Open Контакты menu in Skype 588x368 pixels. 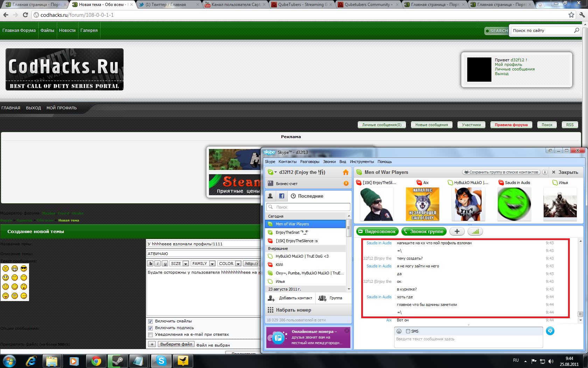287,162
